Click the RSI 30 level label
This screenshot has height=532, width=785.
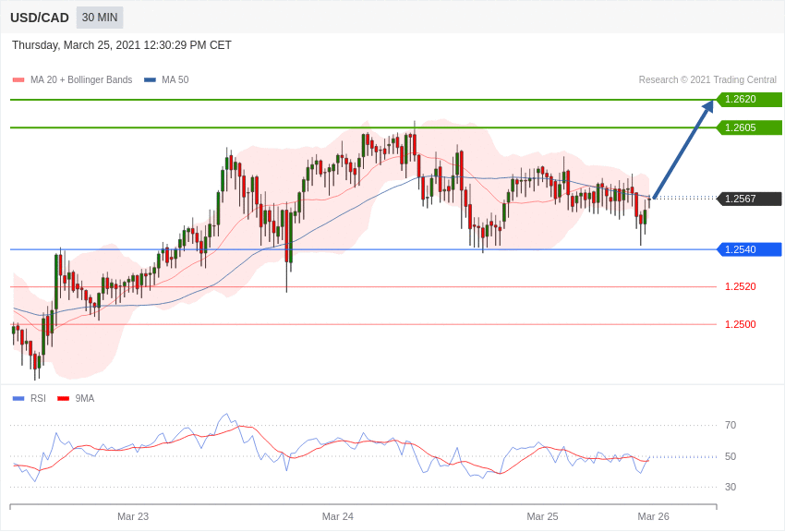click(x=731, y=487)
